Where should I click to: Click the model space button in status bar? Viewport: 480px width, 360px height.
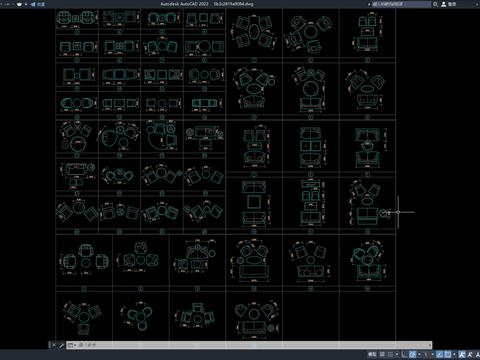pos(372,354)
